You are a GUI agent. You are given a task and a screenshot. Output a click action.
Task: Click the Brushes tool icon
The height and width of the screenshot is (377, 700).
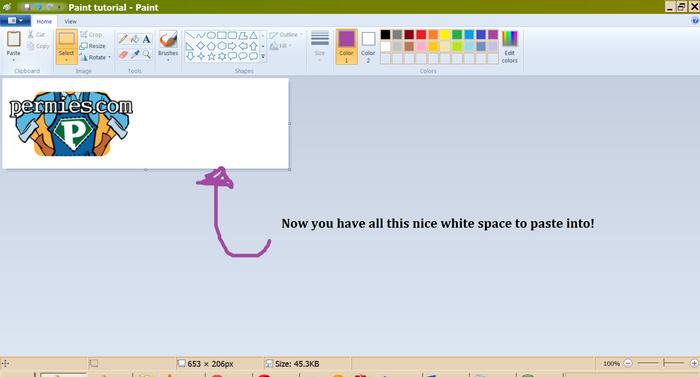pyautogui.click(x=168, y=39)
